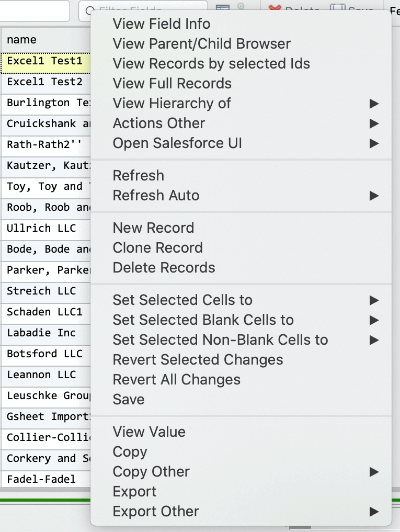The height and width of the screenshot is (532, 400).
Task: Click the name column header
Action: [x=46, y=40]
